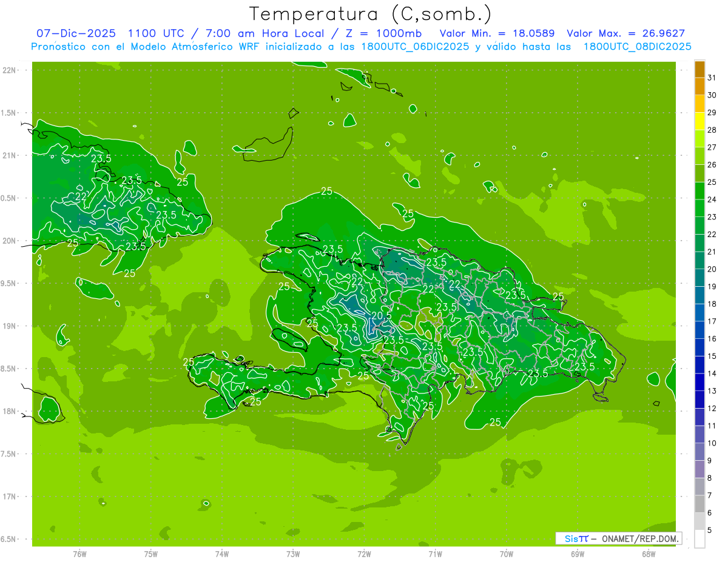
Task: Click the '17N' latitude axis label
Action: click(9, 497)
